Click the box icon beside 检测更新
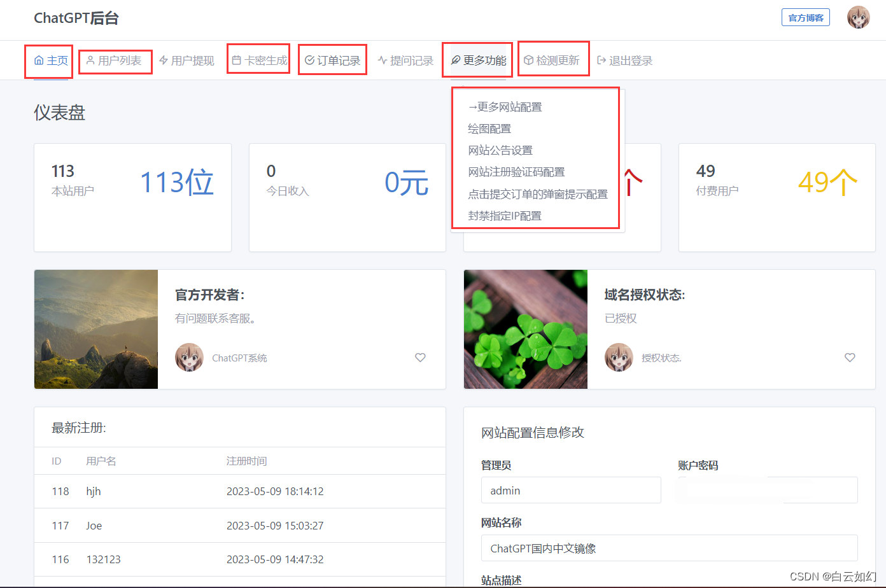 coord(528,60)
